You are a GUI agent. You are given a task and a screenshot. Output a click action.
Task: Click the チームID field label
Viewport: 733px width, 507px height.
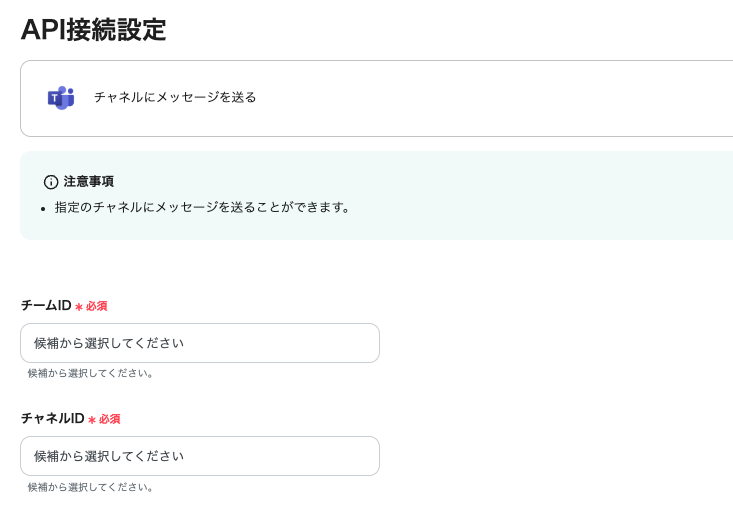(x=46, y=306)
